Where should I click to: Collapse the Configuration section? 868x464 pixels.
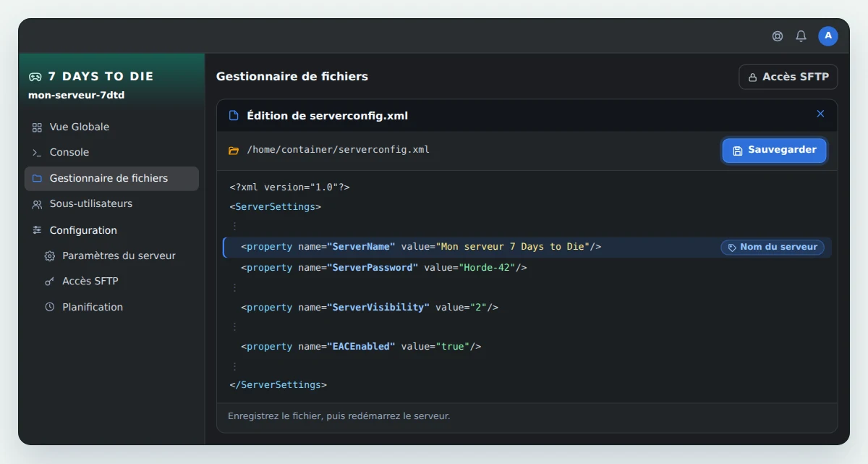point(111,230)
